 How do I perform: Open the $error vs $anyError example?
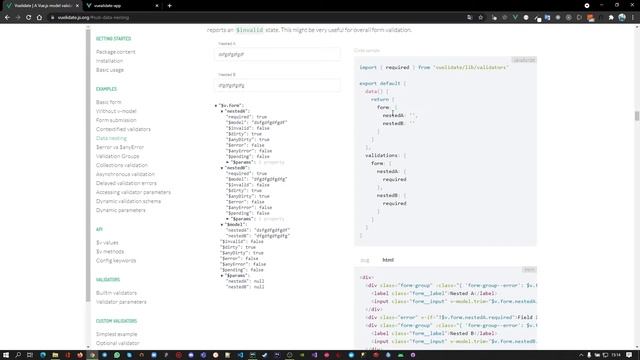tap(120, 147)
